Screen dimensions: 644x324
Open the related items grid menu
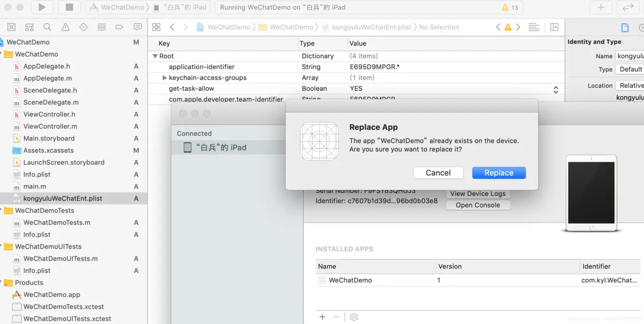tap(156, 27)
